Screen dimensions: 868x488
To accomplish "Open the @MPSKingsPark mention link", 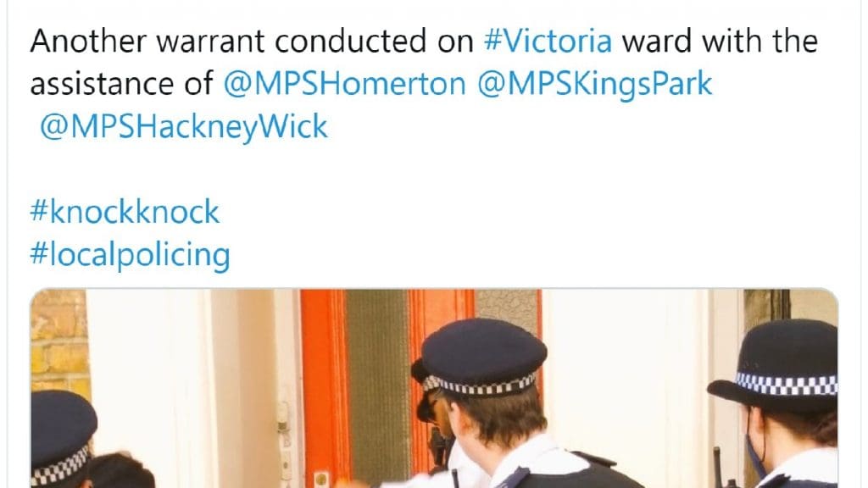I will [x=594, y=84].
